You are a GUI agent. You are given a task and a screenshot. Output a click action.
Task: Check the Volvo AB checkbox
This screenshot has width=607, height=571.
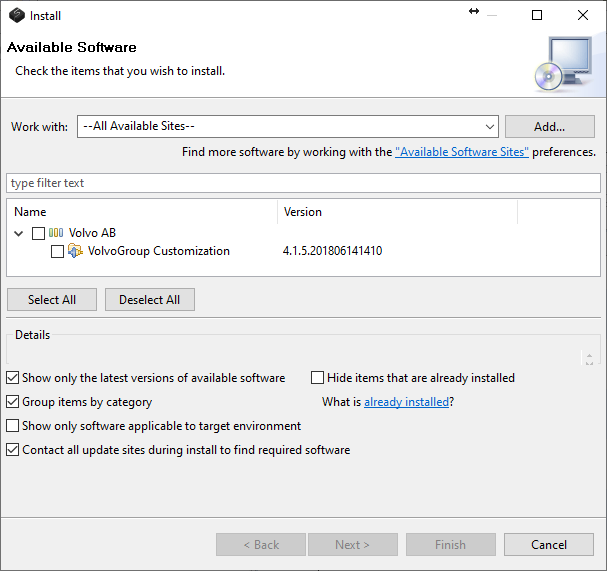point(38,233)
